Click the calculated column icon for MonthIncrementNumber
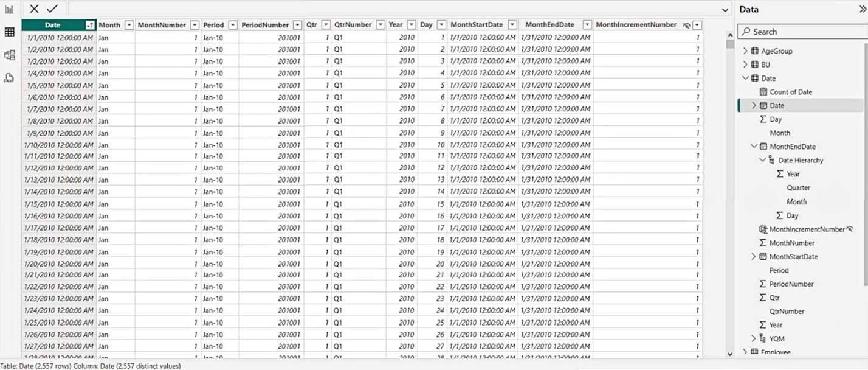868x370 pixels. coord(763,229)
